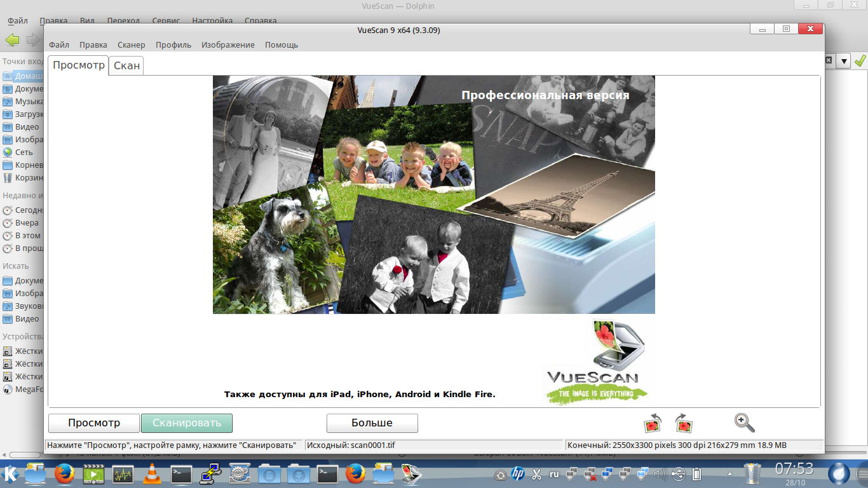This screenshot has height=488, width=868.
Task: Click the blue orb panel icon
Action: 839,474
